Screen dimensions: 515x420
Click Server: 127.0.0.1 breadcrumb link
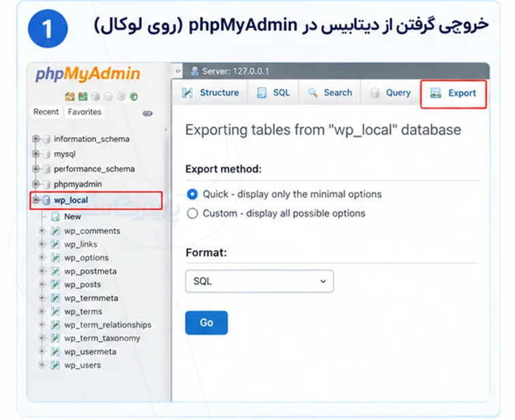coord(235,72)
